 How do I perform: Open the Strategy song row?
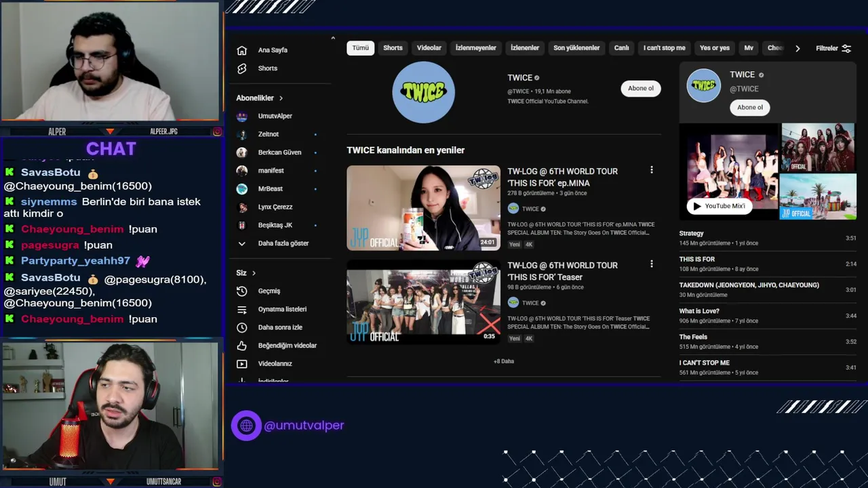pos(768,238)
